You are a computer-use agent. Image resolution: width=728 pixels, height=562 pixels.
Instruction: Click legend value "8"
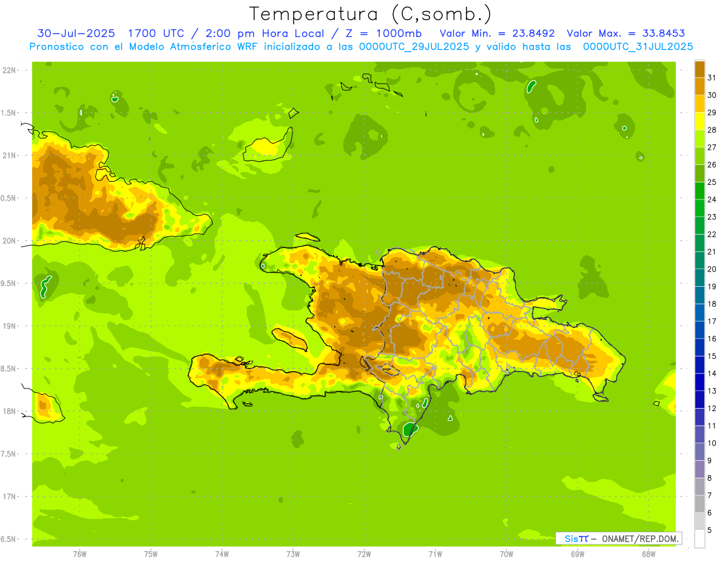(710, 478)
